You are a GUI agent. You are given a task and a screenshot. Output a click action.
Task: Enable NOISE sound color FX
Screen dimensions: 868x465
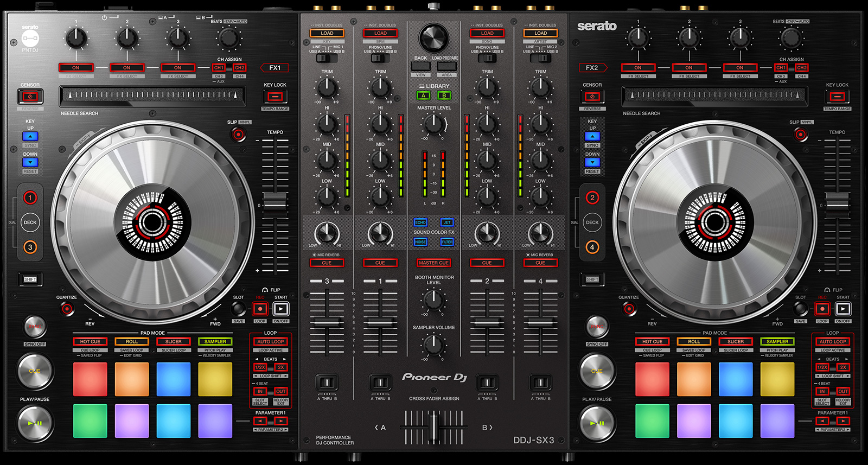pyautogui.click(x=420, y=242)
